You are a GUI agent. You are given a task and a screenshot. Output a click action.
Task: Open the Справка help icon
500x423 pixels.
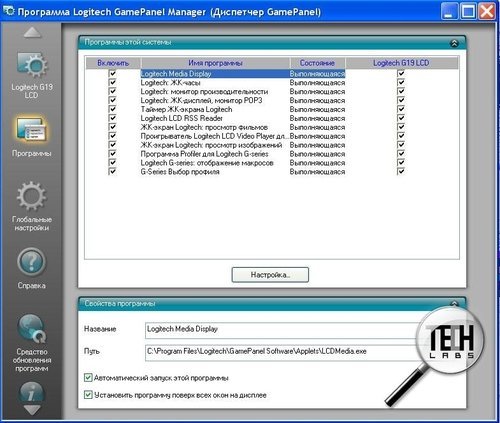click(32, 262)
